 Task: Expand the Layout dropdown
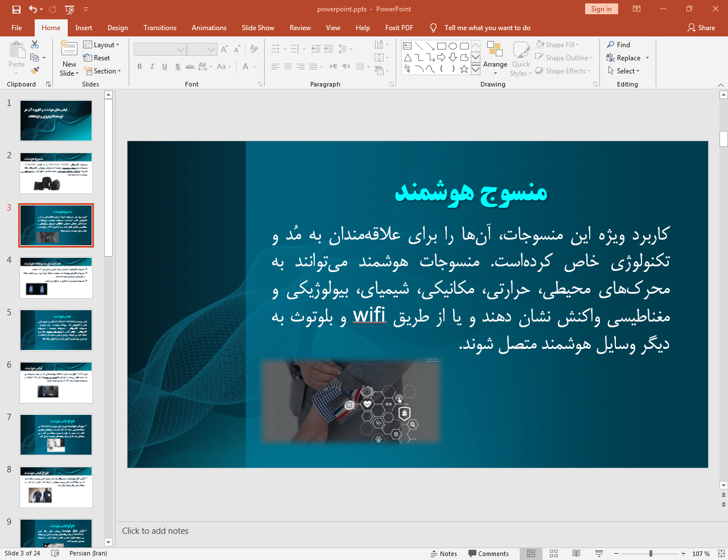[x=101, y=45]
